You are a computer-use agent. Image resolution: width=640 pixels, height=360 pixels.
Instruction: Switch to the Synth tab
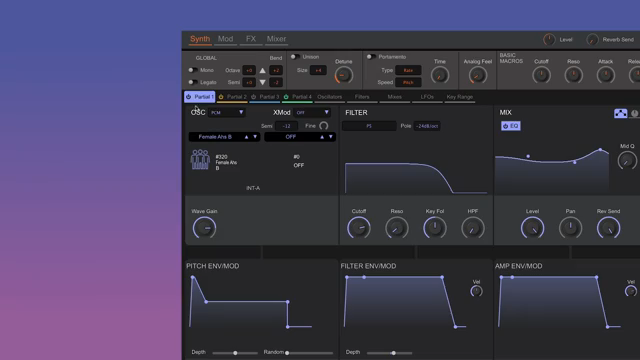tap(200, 39)
